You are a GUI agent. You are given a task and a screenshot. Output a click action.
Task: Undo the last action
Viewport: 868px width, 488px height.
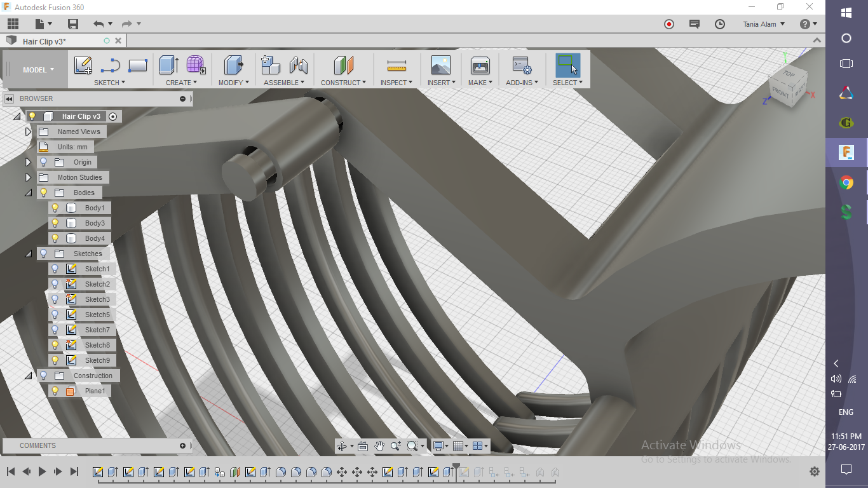click(x=98, y=24)
